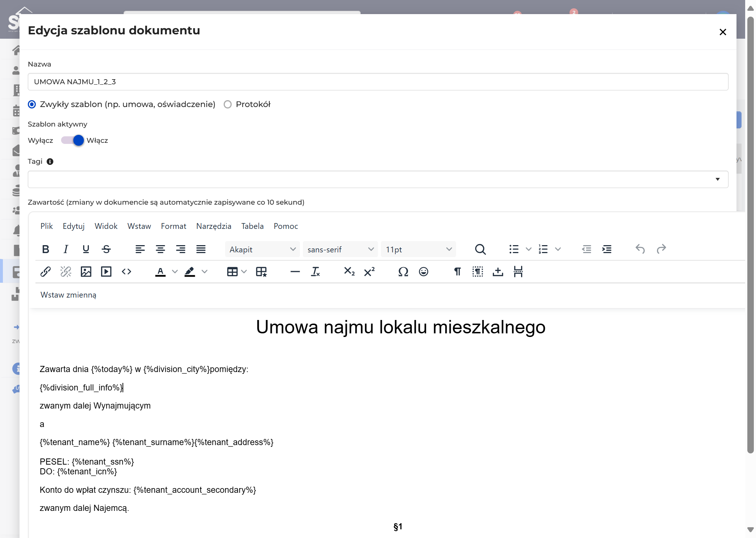Clear formatting

pyautogui.click(x=315, y=272)
